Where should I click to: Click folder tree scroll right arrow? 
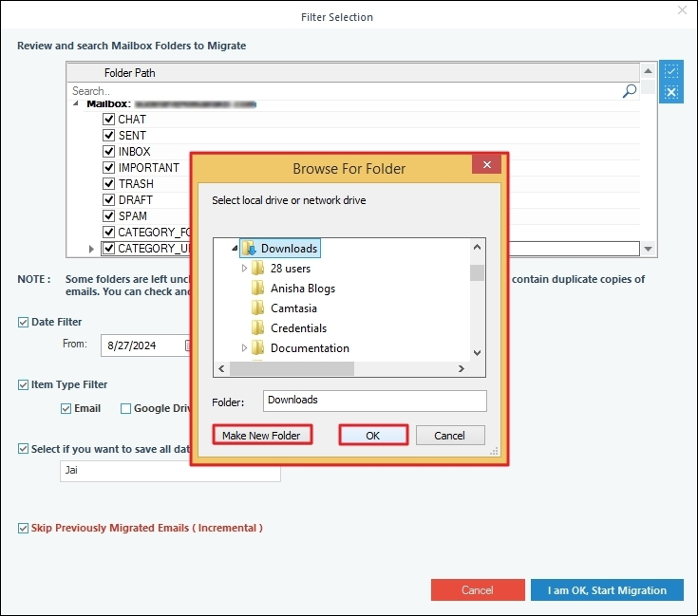(462, 368)
